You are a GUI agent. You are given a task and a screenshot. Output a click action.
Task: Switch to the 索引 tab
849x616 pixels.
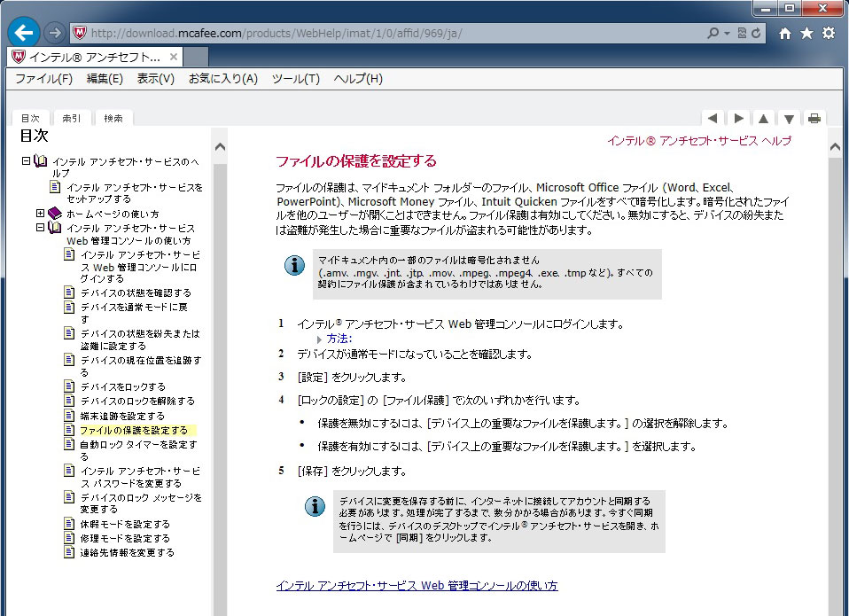(71, 118)
